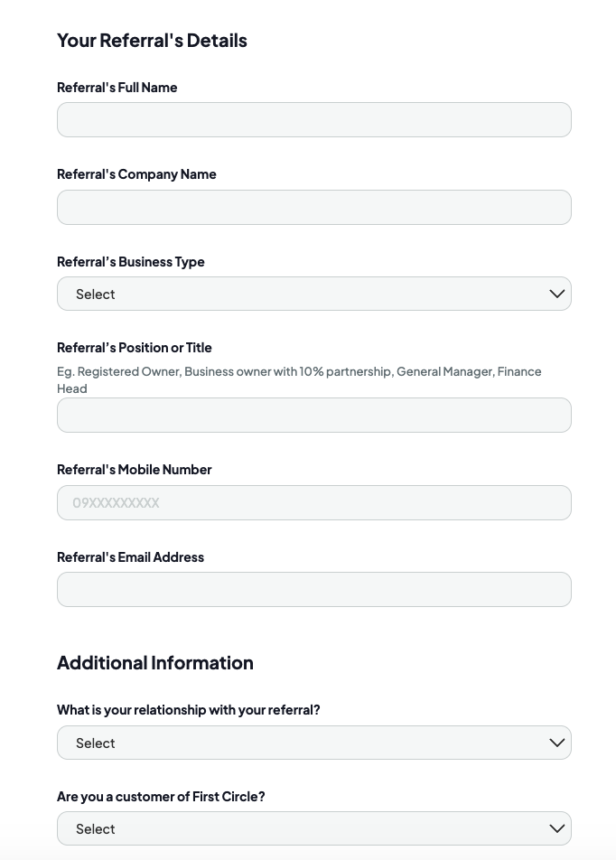616x860 pixels.
Task: Click the chevron arrow on Business Type select
Action: pyautogui.click(x=556, y=294)
